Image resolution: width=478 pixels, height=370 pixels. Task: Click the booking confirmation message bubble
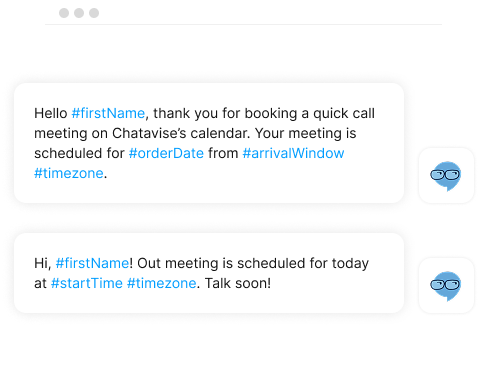[x=209, y=143]
